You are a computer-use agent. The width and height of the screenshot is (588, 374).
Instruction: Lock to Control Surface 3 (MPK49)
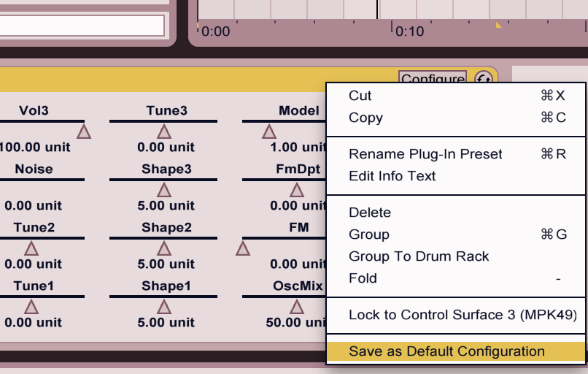click(463, 315)
